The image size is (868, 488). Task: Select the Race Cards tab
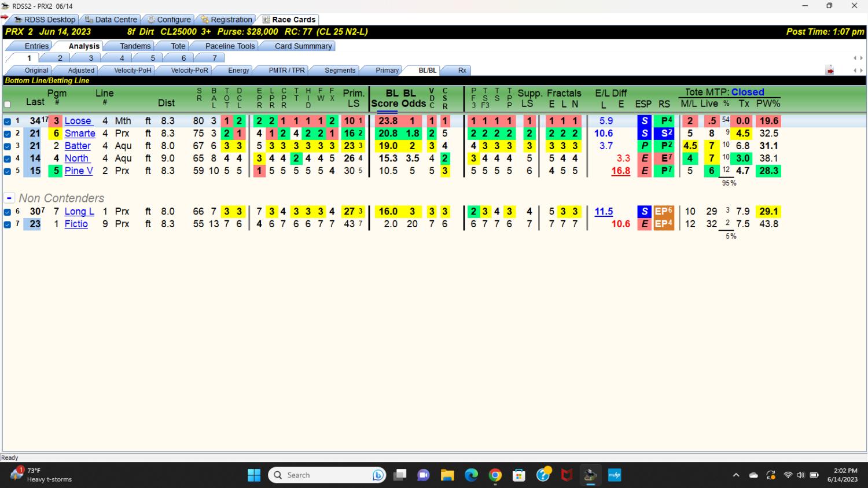point(288,19)
